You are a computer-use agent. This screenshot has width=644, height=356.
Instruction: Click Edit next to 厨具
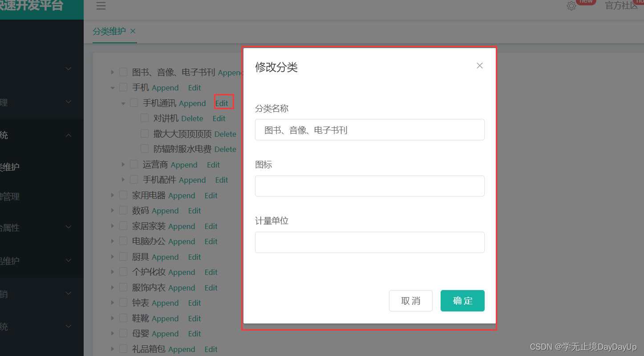pos(194,257)
